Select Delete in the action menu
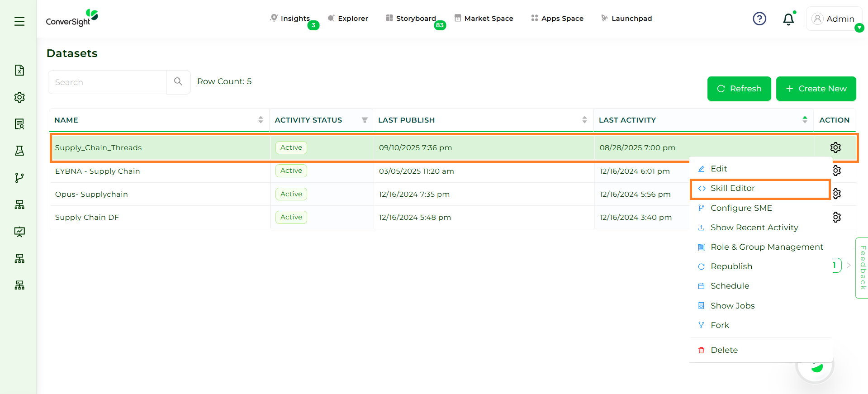The height and width of the screenshot is (394, 868). pos(724,350)
